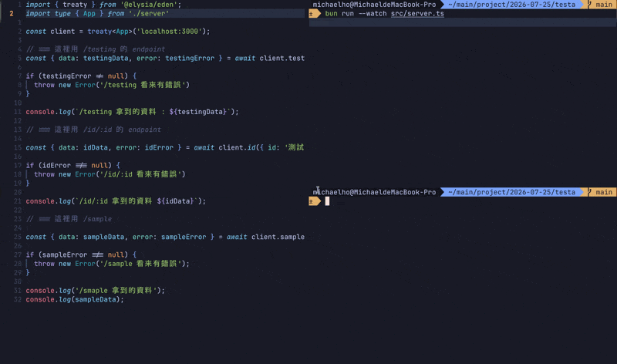617x364 pixels.
Task: Click the console.log(sampleData) line
Action: pyautogui.click(x=75, y=299)
